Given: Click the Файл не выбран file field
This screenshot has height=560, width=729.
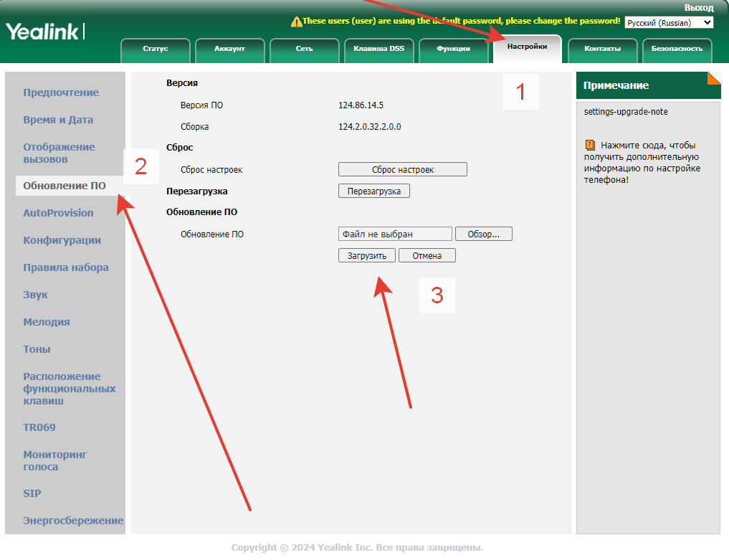Looking at the screenshot, I should point(395,234).
